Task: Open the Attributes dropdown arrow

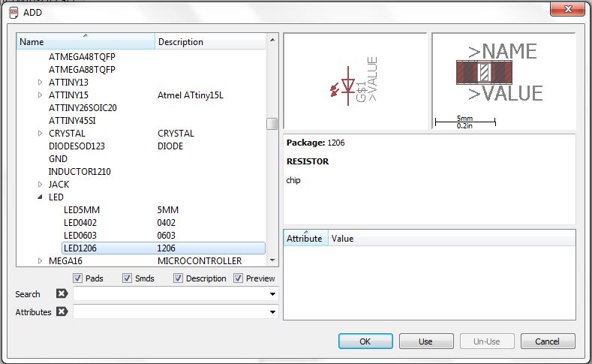Action: (272, 312)
